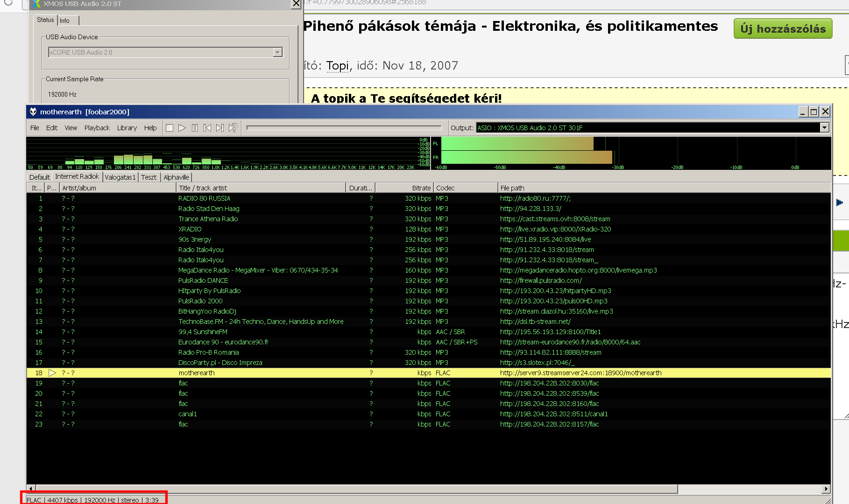Open the Output device dropdown
The height and width of the screenshot is (504, 849).
[x=825, y=127]
